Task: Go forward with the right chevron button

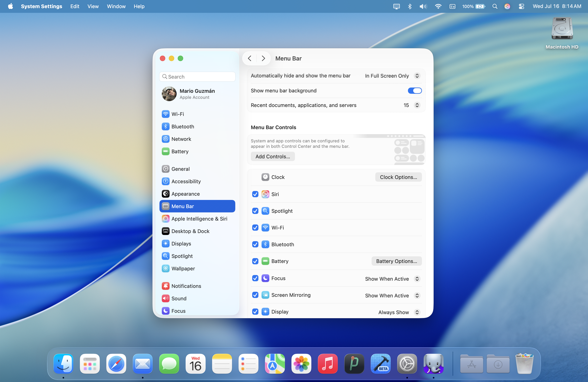Action: click(x=263, y=59)
